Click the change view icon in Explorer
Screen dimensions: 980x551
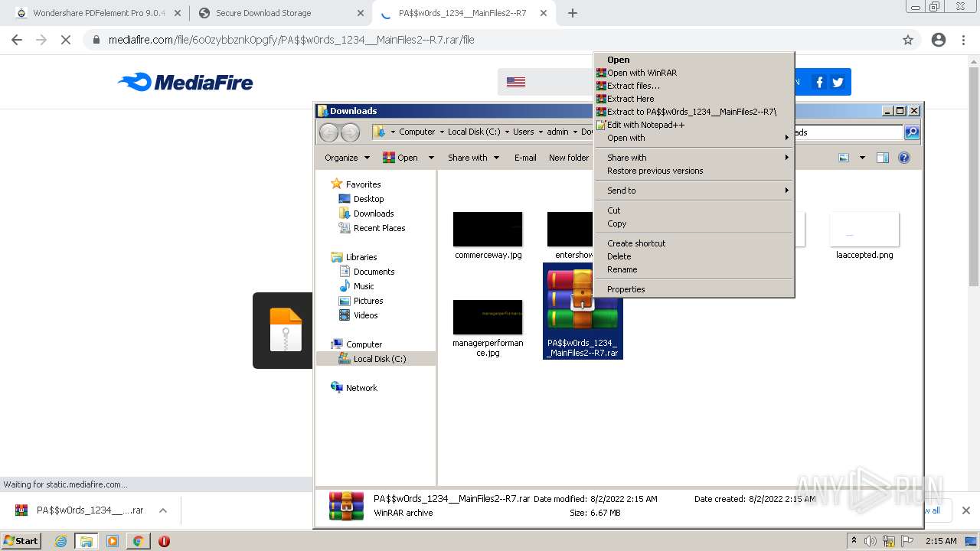point(844,158)
